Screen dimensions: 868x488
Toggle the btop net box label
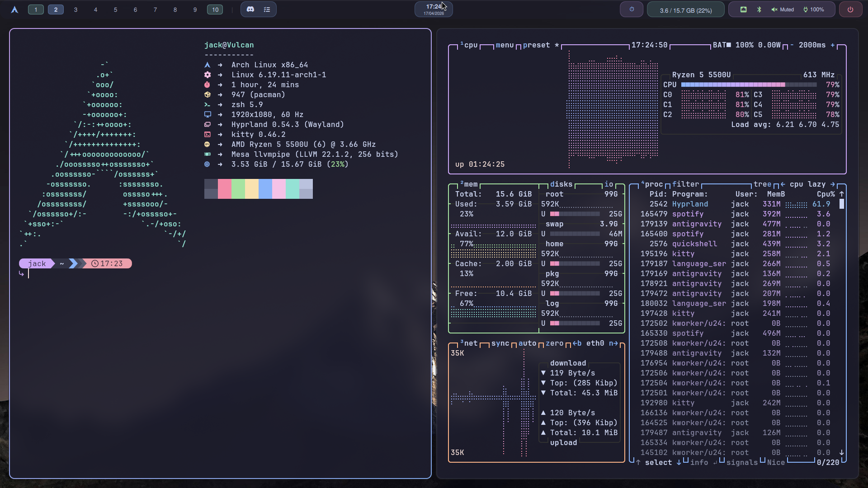[469, 343]
